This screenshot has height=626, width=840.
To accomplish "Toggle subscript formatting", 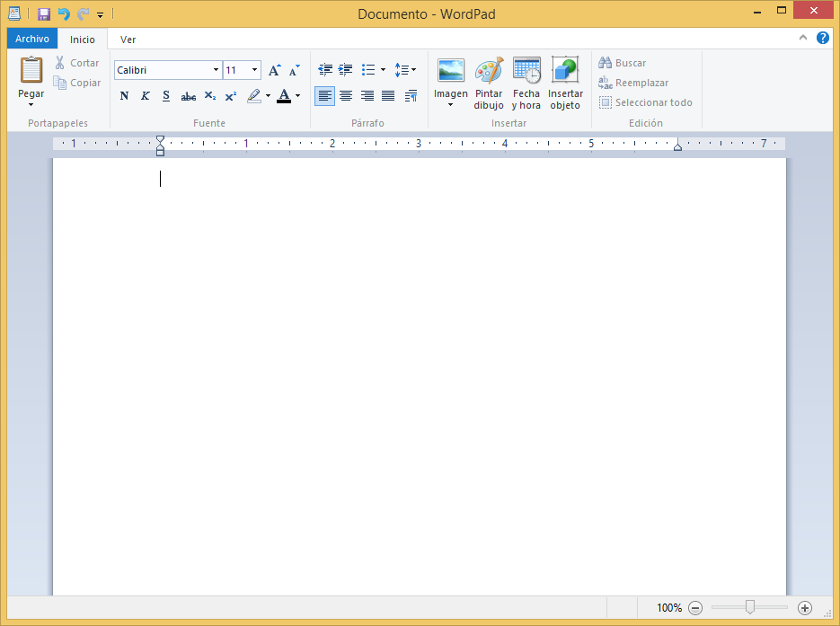I will [x=210, y=96].
